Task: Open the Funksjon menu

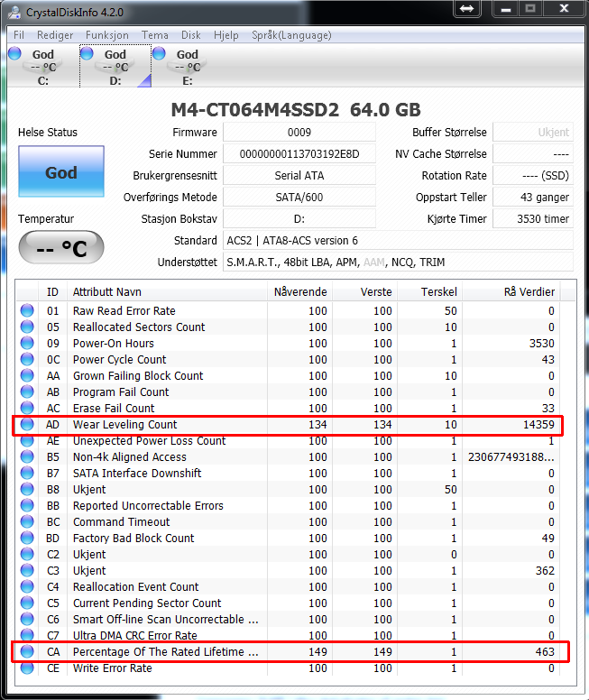Action: (107, 35)
